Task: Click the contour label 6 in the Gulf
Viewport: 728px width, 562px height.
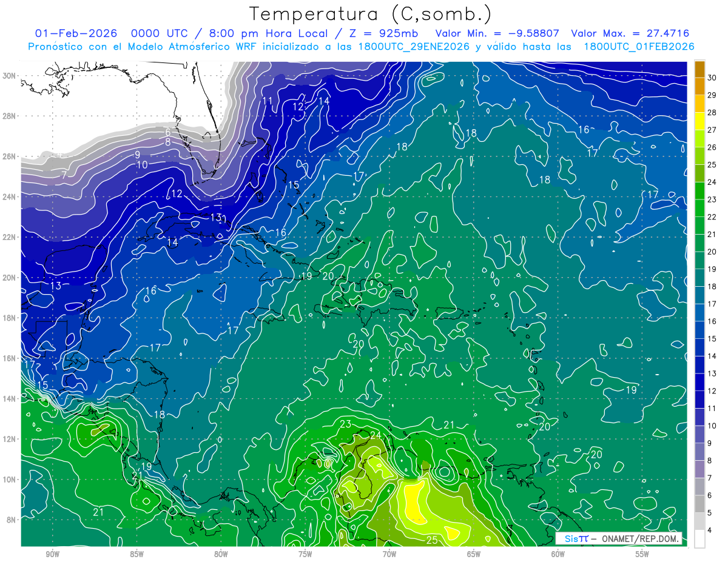Action: tap(168, 132)
